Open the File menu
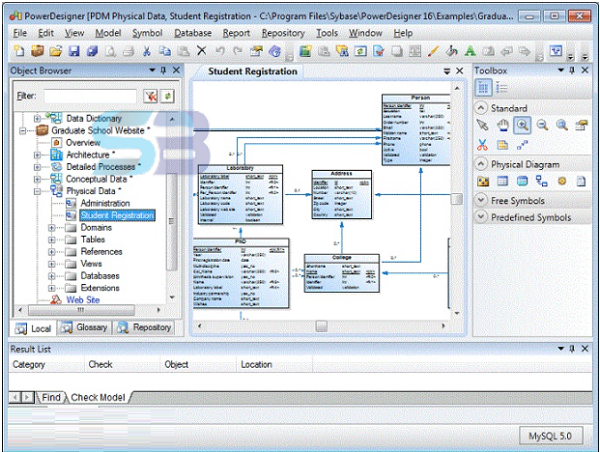Viewport: 600px width, 452px height. 20,33
